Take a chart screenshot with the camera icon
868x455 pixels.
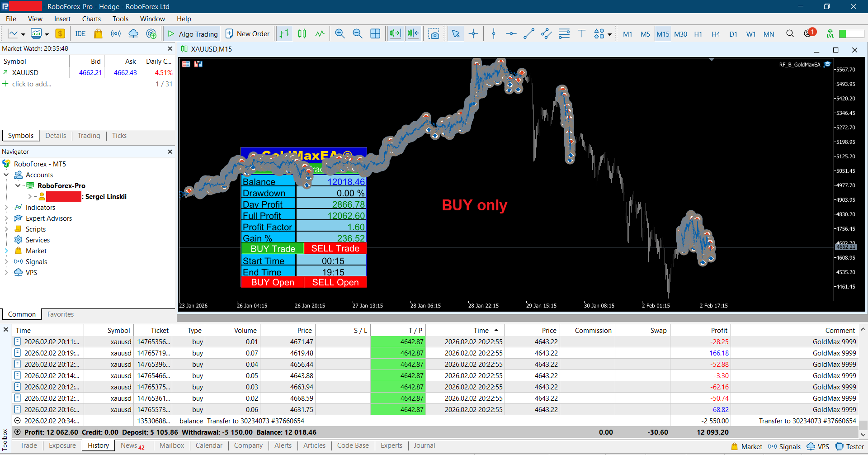pyautogui.click(x=434, y=34)
